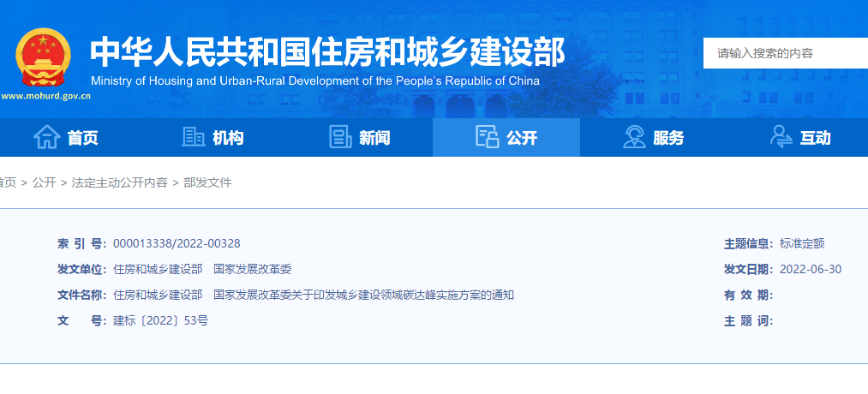Select the 服务 navigation menu item
The width and height of the screenshot is (868, 394).
[x=668, y=138]
